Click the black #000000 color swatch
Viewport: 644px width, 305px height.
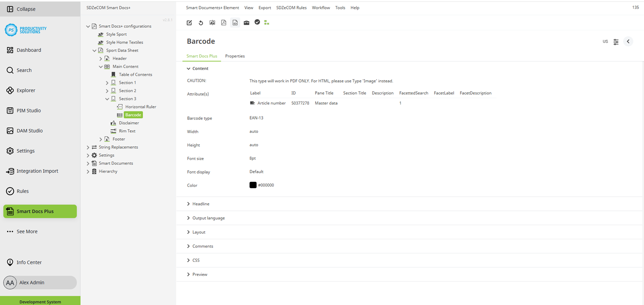coord(253,185)
